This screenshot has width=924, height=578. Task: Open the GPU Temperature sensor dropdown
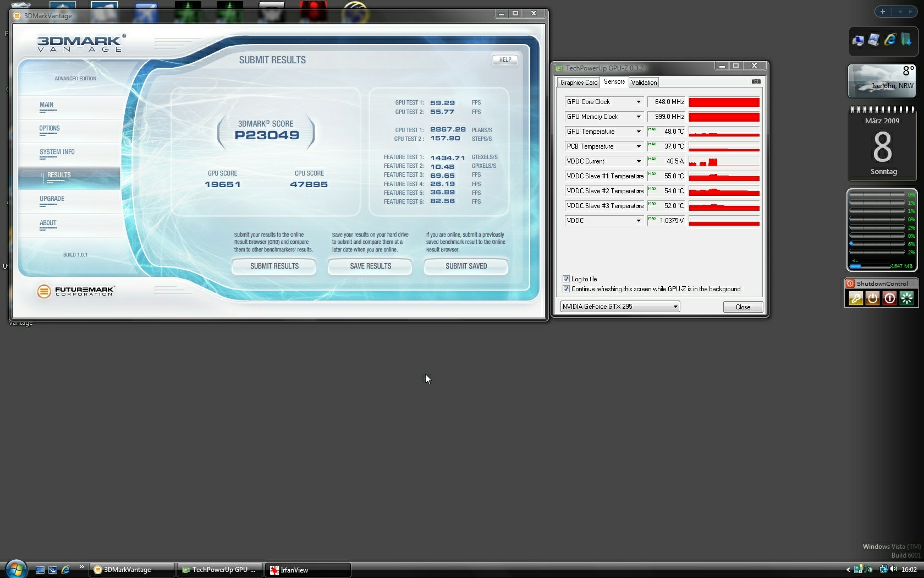[x=639, y=132]
